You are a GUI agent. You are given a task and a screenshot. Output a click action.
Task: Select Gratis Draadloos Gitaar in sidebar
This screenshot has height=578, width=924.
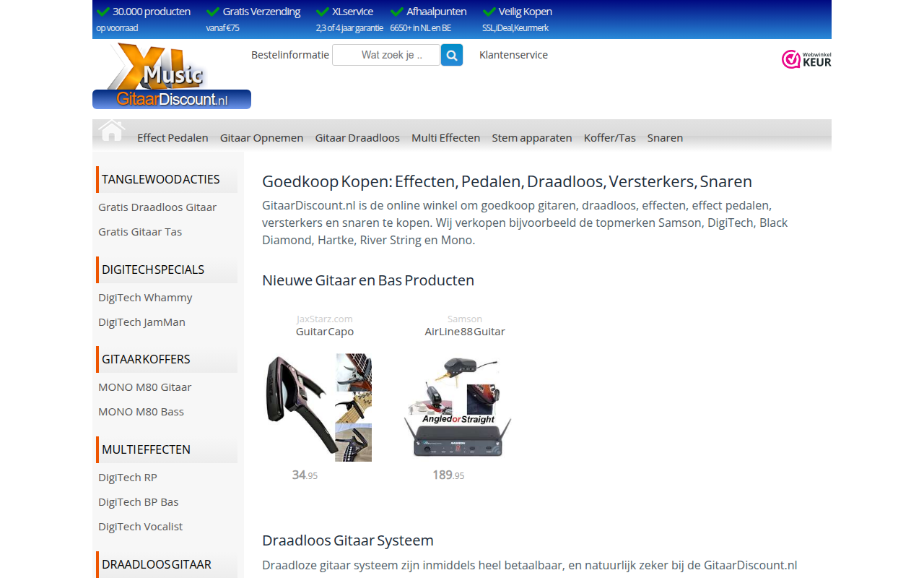tap(157, 207)
